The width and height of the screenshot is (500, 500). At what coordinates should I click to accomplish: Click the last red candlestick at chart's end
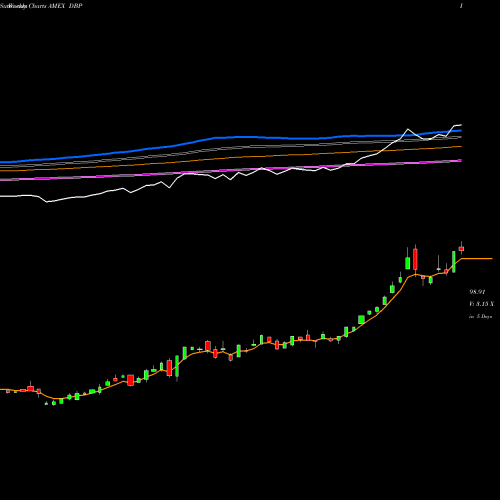pos(461,249)
